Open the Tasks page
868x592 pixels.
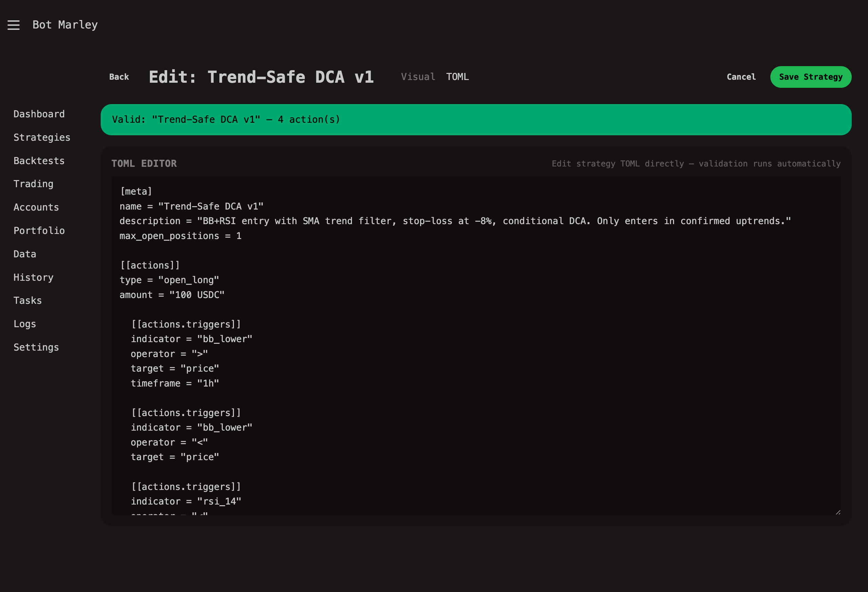[27, 300]
